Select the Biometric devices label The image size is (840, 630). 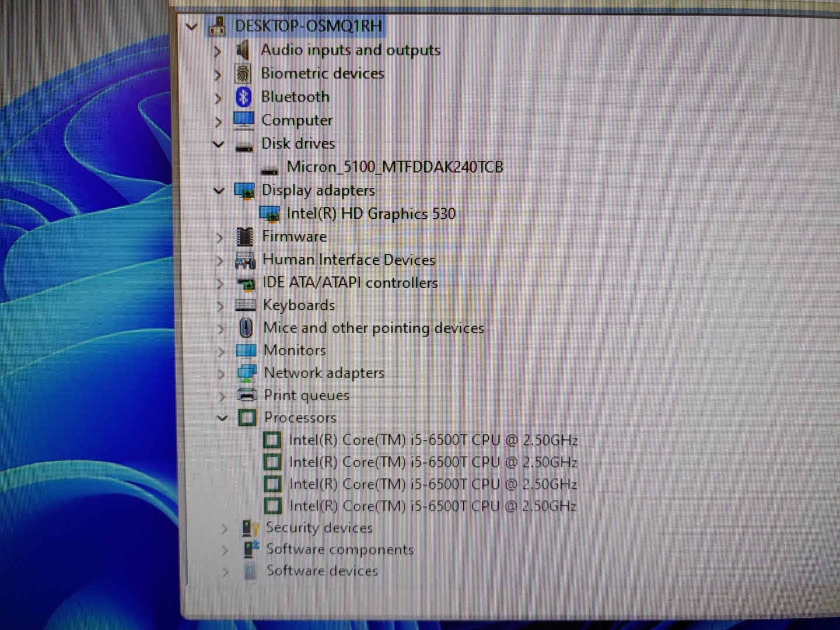point(323,73)
